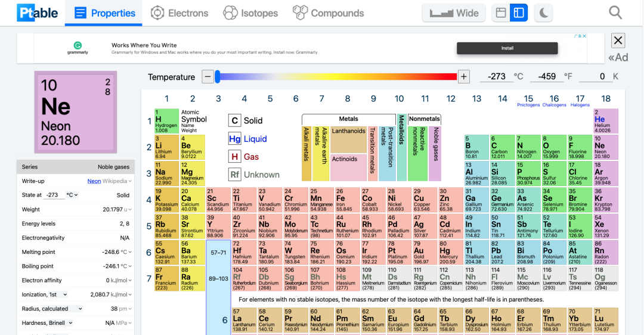Toggle dark mode moon icon

(544, 13)
